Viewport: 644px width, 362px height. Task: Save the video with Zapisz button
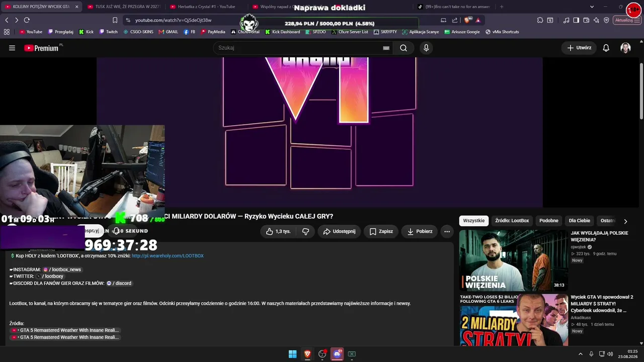(x=381, y=231)
